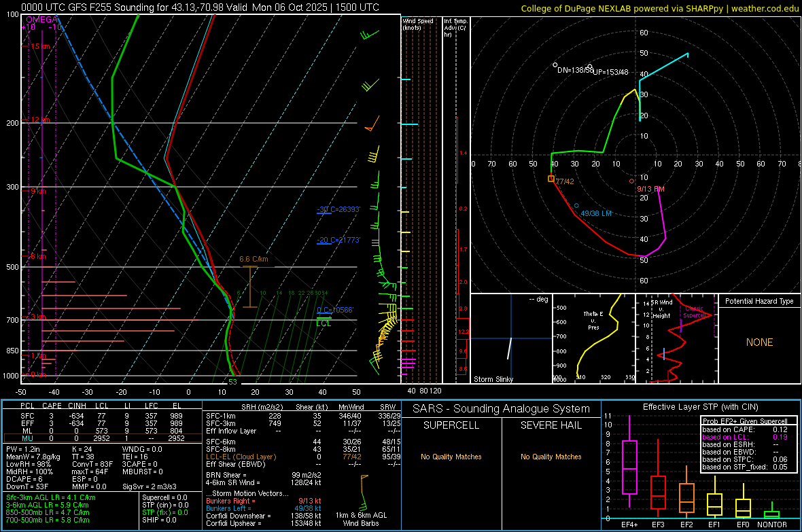Click the NONE hazard type value
This screenshot has height=532, width=802.
pos(760,342)
